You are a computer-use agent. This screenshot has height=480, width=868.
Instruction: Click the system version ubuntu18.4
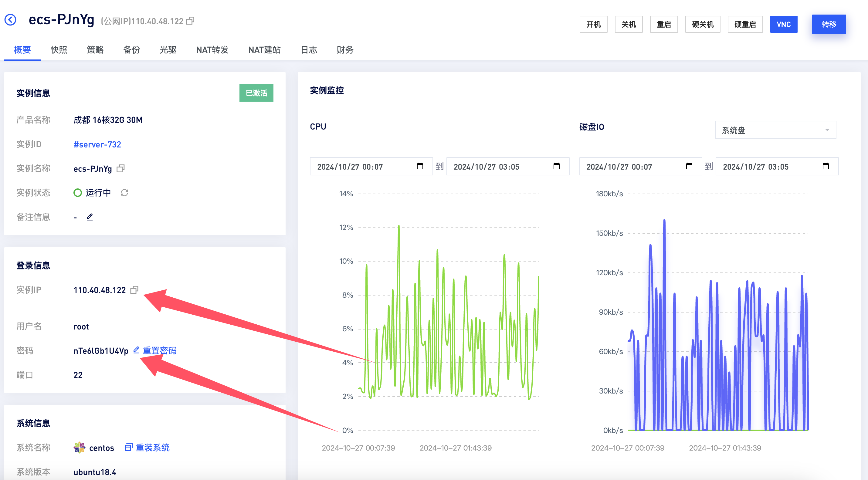95,472
